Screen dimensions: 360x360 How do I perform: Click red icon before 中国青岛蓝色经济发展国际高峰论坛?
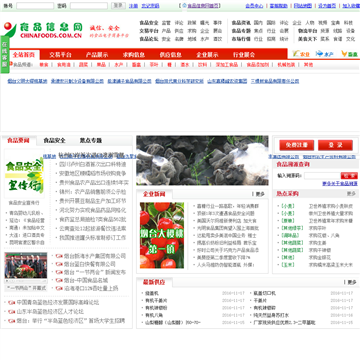coord(12,303)
